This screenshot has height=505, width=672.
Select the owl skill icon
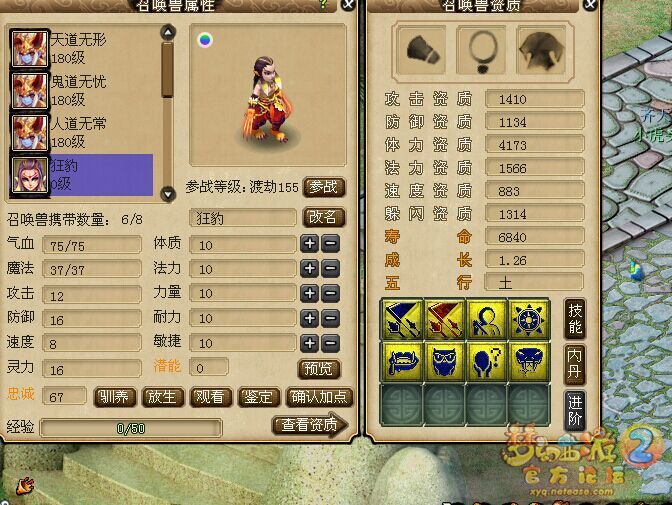(x=444, y=361)
